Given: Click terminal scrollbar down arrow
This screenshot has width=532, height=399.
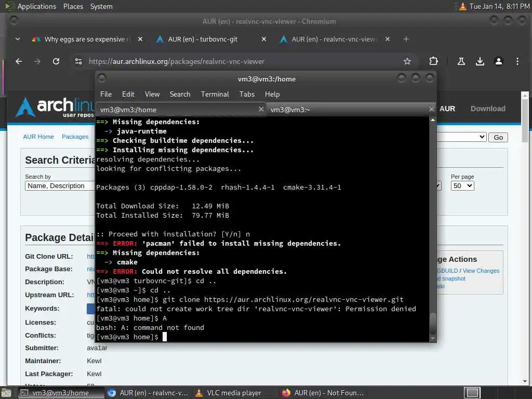Looking at the screenshot, I should pos(433,338).
